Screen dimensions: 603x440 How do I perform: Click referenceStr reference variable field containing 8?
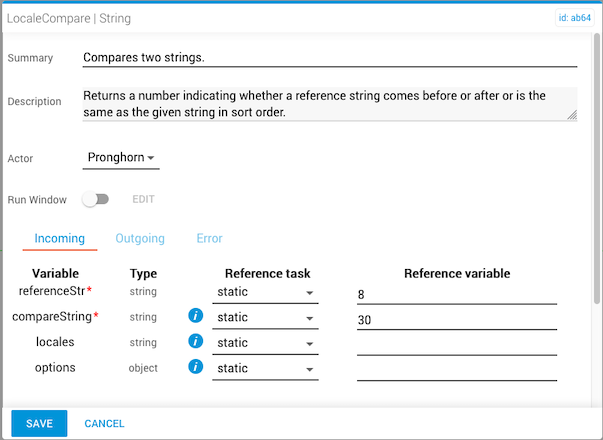(456, 294)
